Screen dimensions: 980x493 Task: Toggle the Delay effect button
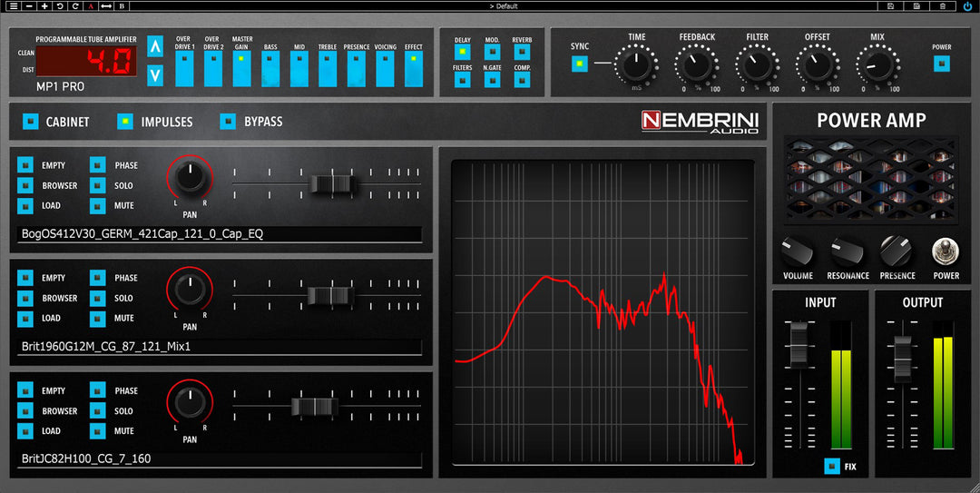(x=463, y=52)
